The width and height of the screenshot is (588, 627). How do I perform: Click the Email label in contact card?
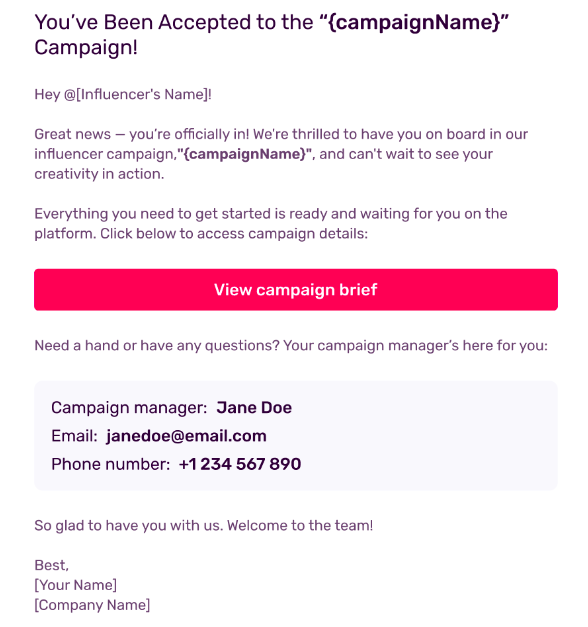[x=74, y=436]
